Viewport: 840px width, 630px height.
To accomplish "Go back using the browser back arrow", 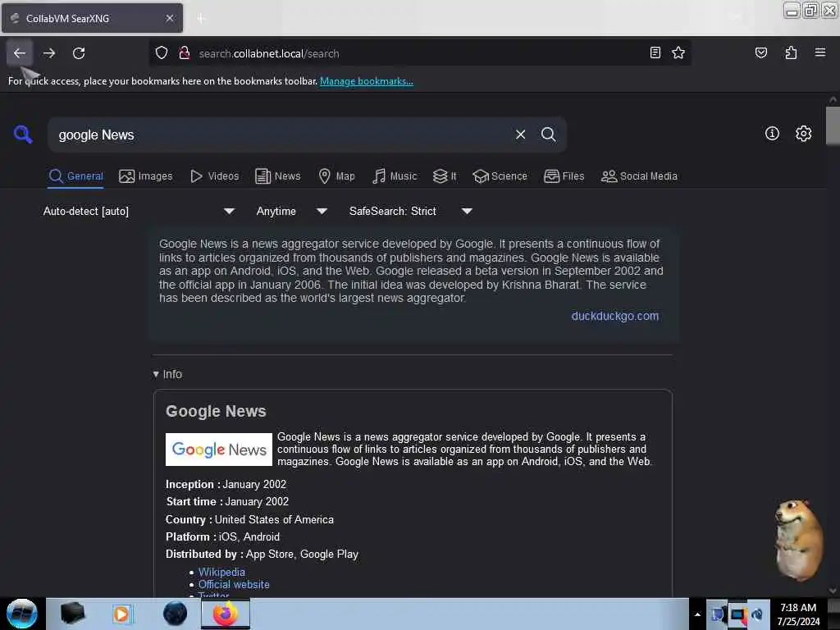I will (x=20, y=53).
